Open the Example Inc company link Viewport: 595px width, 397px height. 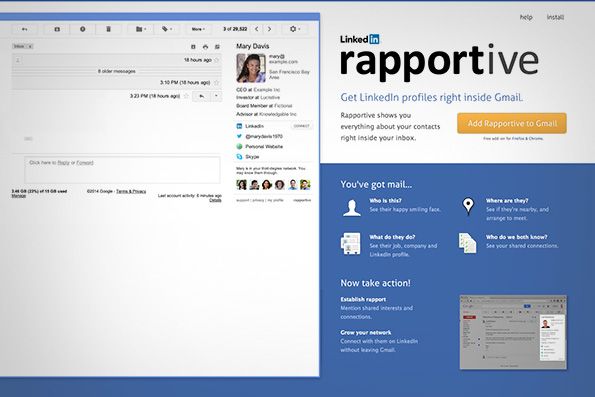[x=266, y=90]
